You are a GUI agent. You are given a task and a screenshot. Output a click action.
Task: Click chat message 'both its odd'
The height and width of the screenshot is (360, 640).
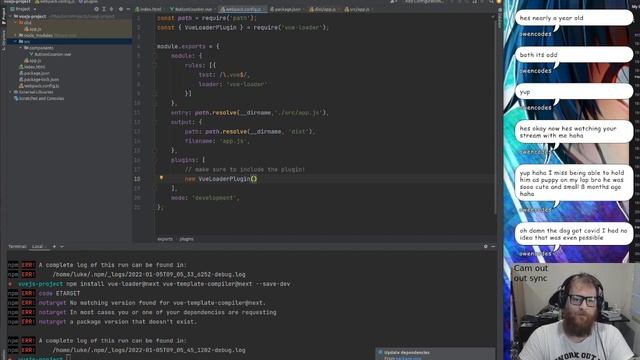[574, 55]
